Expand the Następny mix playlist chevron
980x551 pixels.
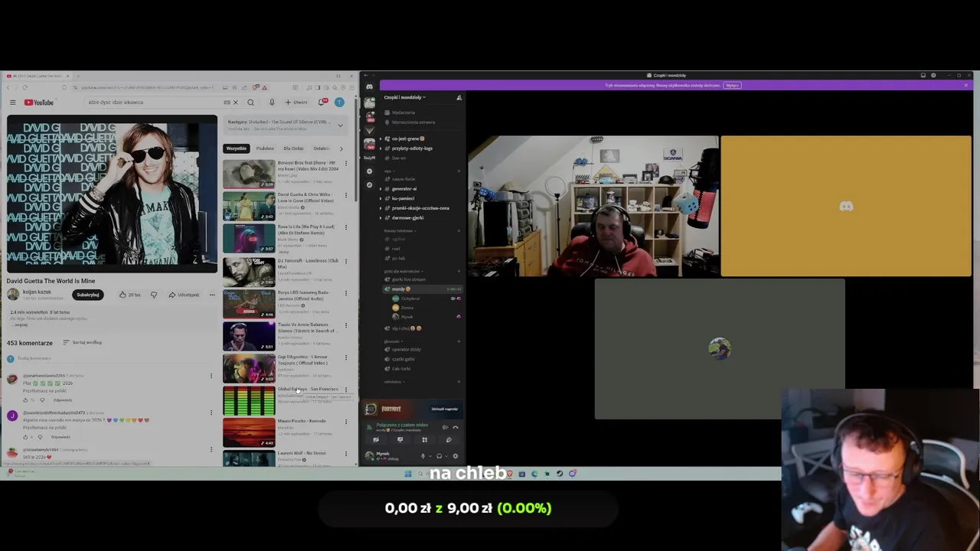click(341, 125)
